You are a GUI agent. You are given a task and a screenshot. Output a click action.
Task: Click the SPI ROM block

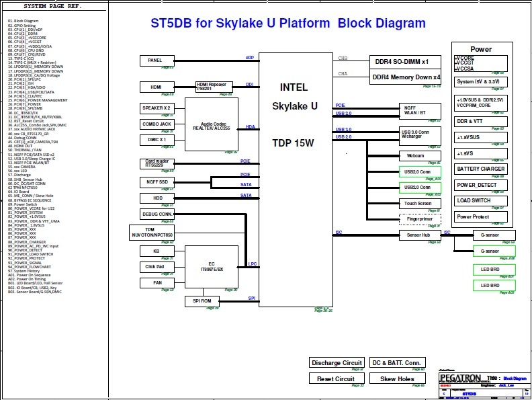[202, 301]
